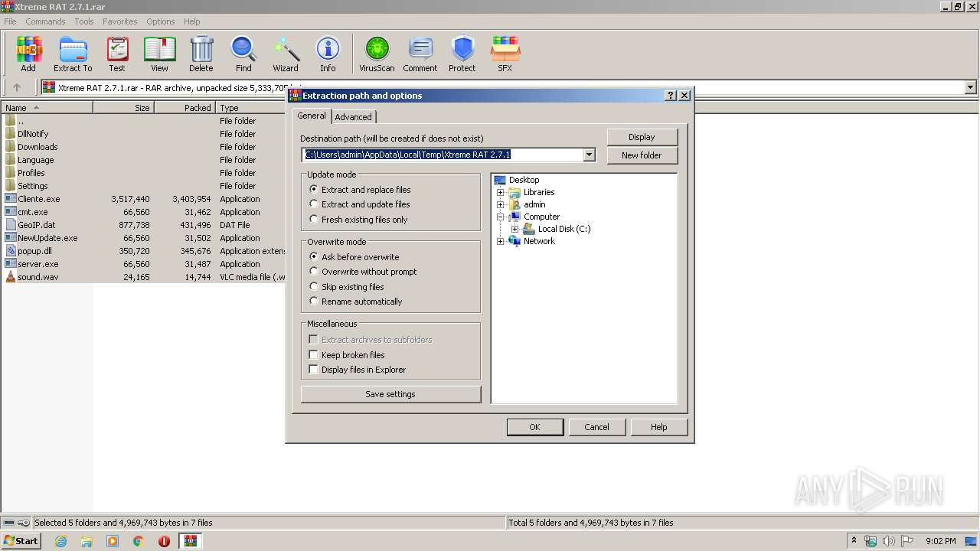
Task: Select the DllNotify folder
Action: pyautogui.click(x=144, y=134)
